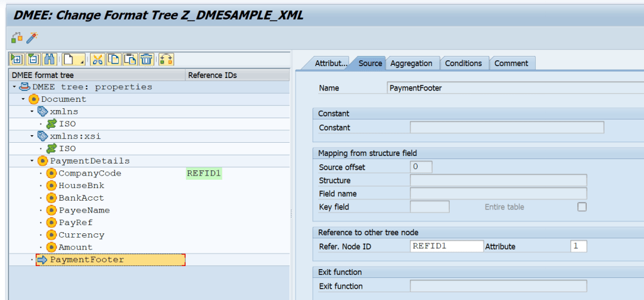Click the magic wand check icon
Screen dimensions: 644x300
click(32, 38)
